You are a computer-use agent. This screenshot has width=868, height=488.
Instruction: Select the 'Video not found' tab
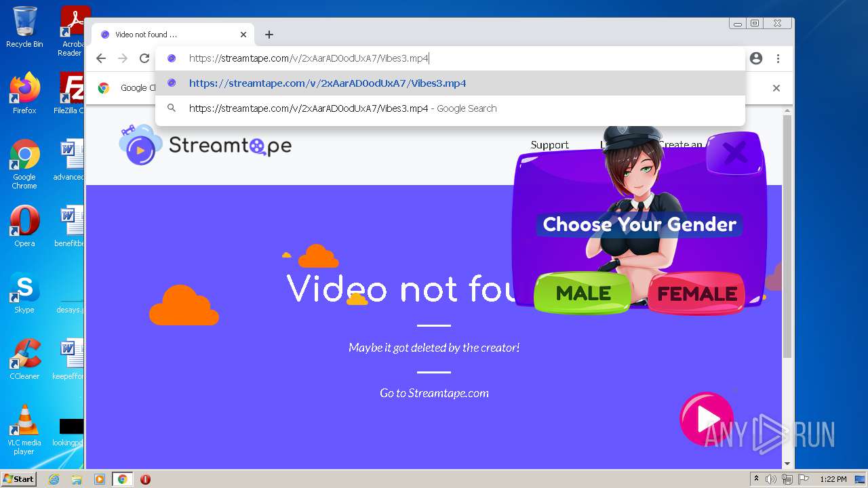click(173, 35)
